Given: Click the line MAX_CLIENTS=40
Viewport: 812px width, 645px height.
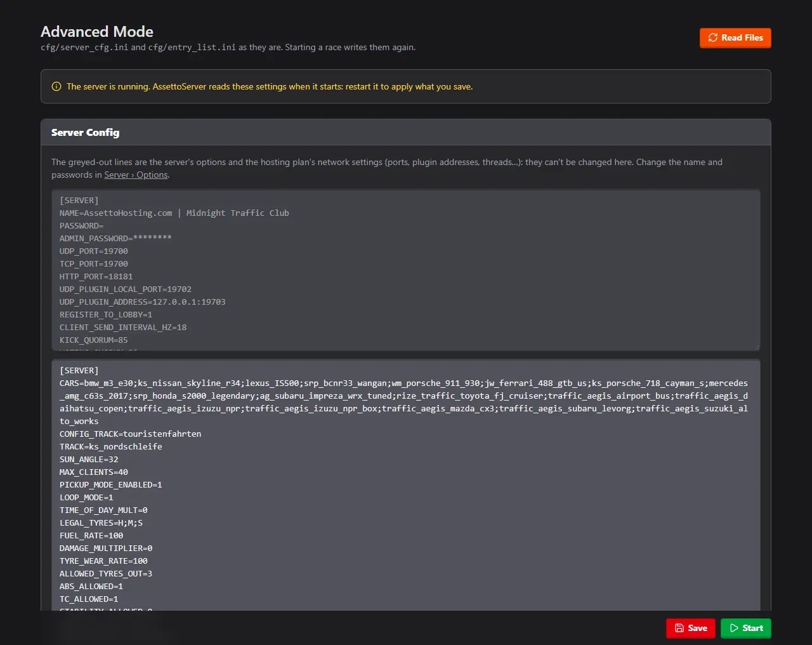Looking at the screenshot, I should click(94, 472).
